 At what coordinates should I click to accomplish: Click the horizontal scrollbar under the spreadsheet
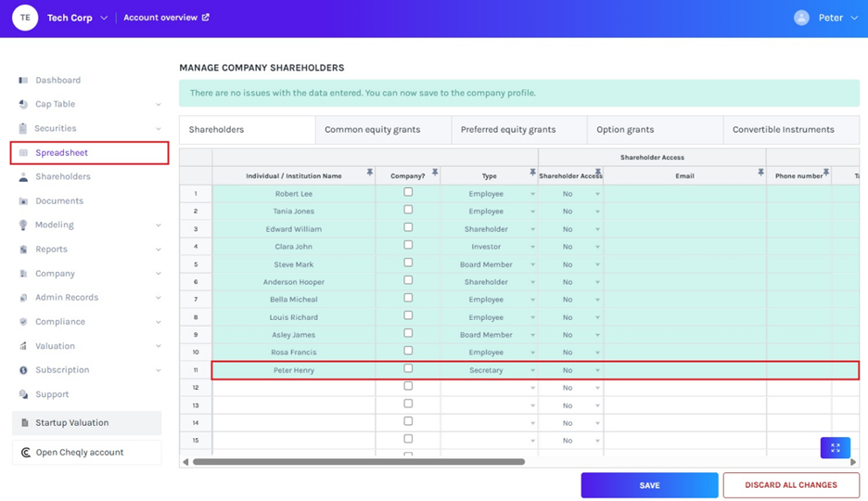359,461
